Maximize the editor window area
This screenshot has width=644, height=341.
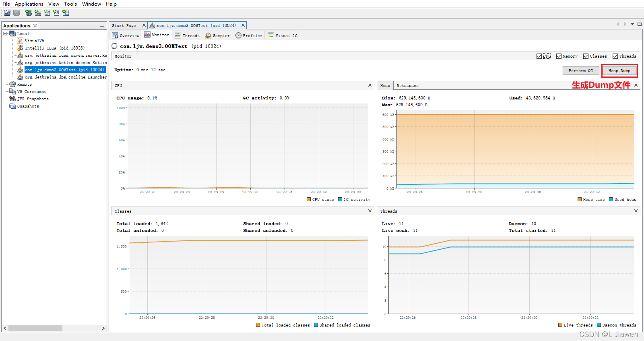click(x=640, y=24)
